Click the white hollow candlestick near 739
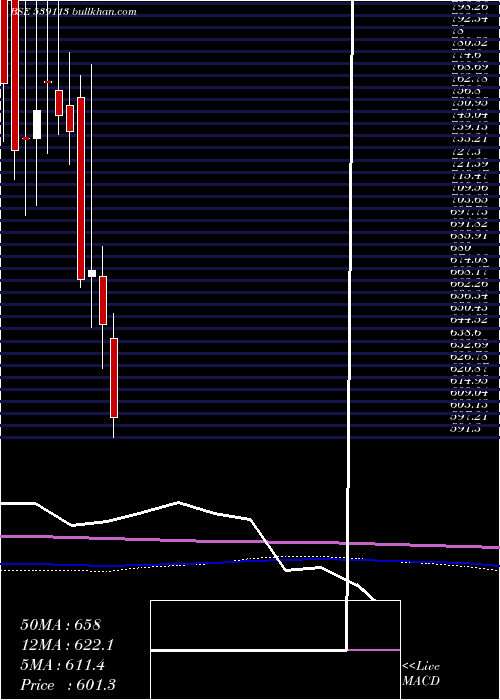 point(37,124)
